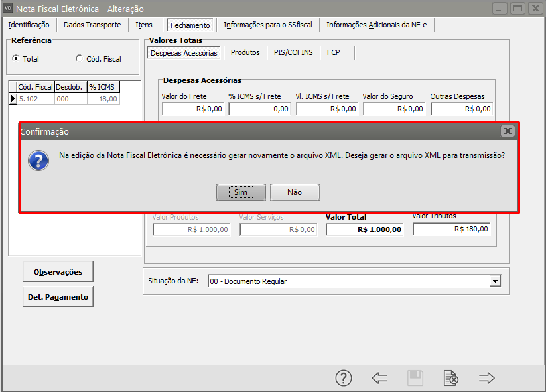
Task: Select the Cód. Fiscal radio option
Action: point(80,58)
